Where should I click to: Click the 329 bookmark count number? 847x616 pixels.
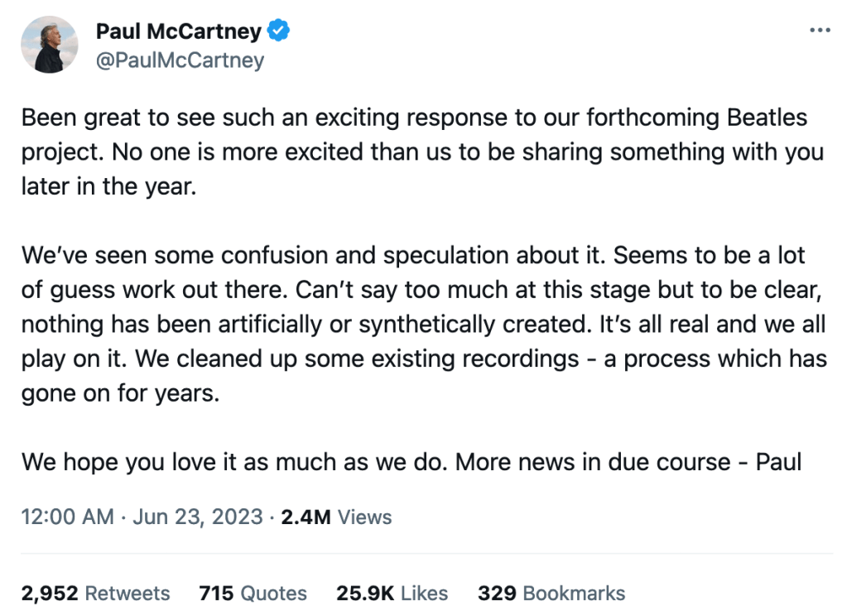pos(497,593)
